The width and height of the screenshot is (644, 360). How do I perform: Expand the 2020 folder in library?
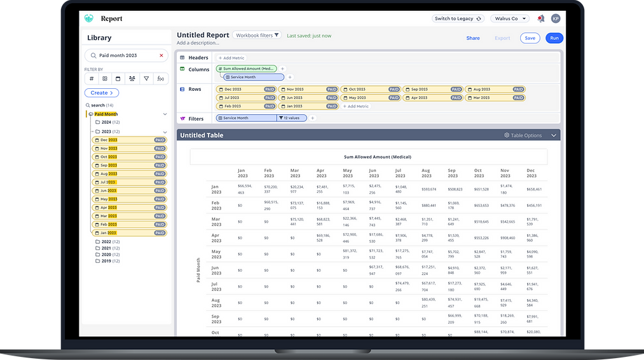107,255
